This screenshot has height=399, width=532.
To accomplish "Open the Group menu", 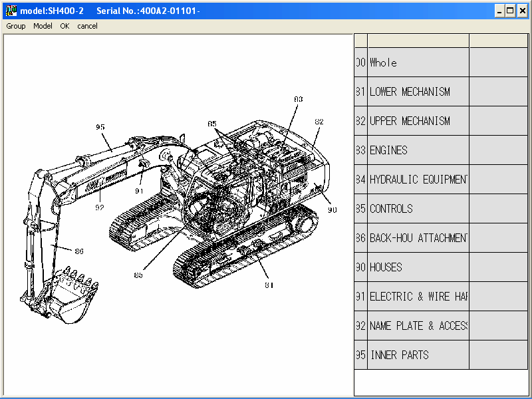I will pyautogui.click(x=15, y=26).
